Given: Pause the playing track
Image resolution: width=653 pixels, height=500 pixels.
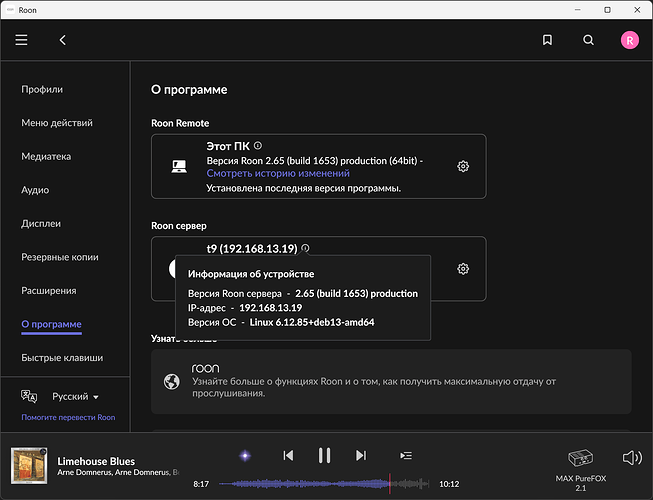Looking at the screenshot, I should tap(324, 455).
